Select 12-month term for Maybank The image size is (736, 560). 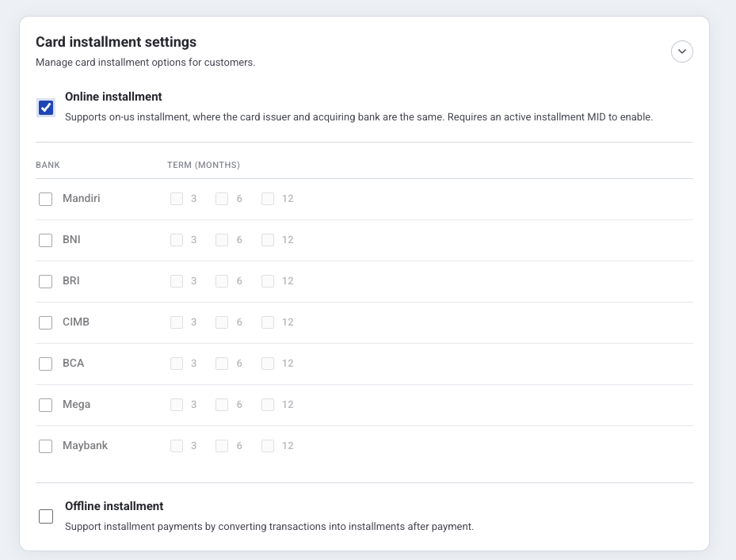coord(268,445)
